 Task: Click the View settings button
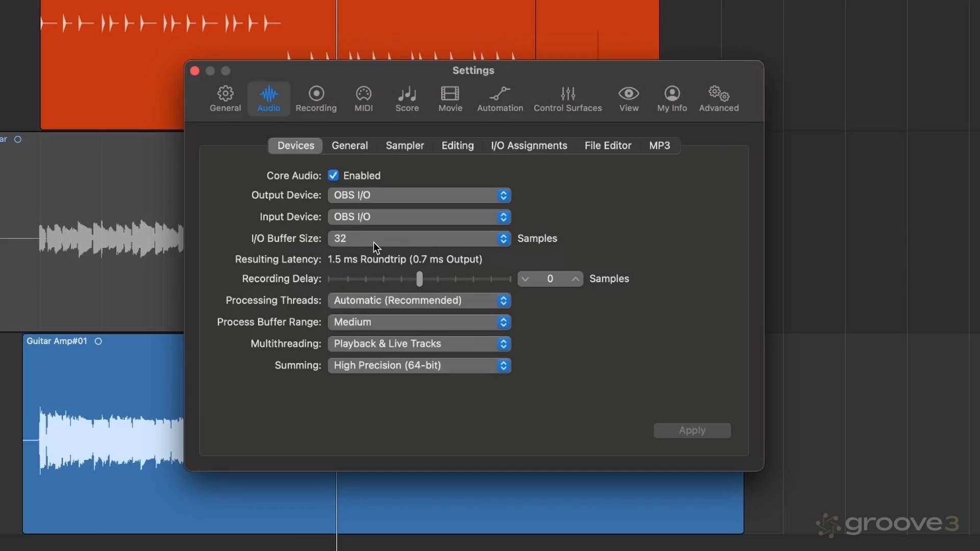coord(628,98)
